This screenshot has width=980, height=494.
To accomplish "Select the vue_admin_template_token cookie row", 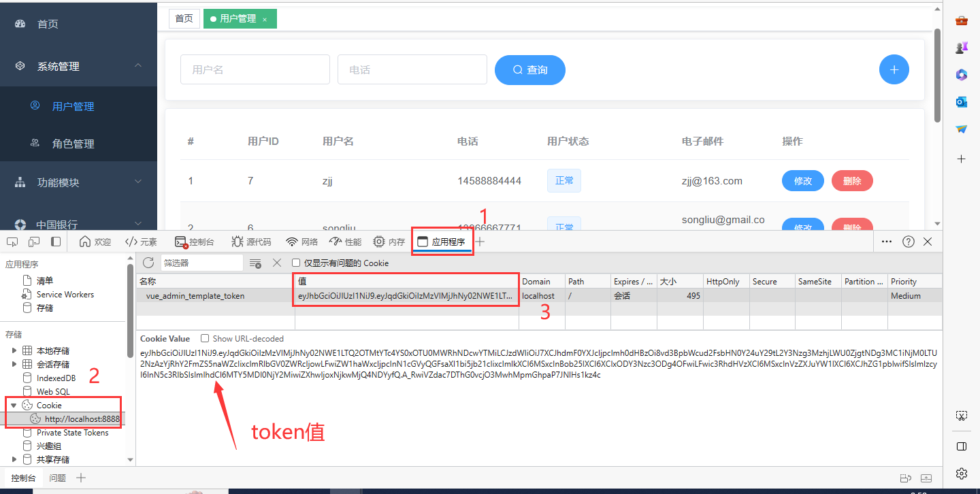I will coord(539,296).
